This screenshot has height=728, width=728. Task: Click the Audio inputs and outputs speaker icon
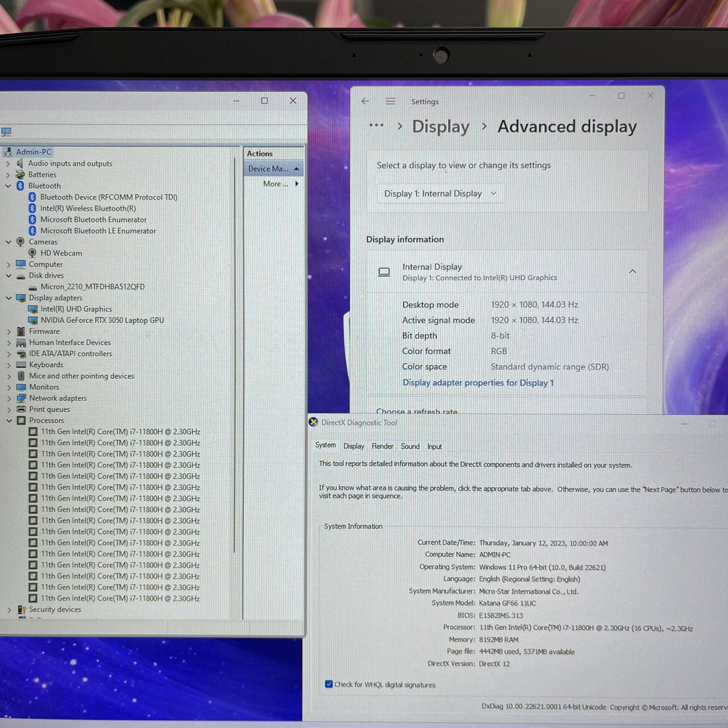click(20, 164)
